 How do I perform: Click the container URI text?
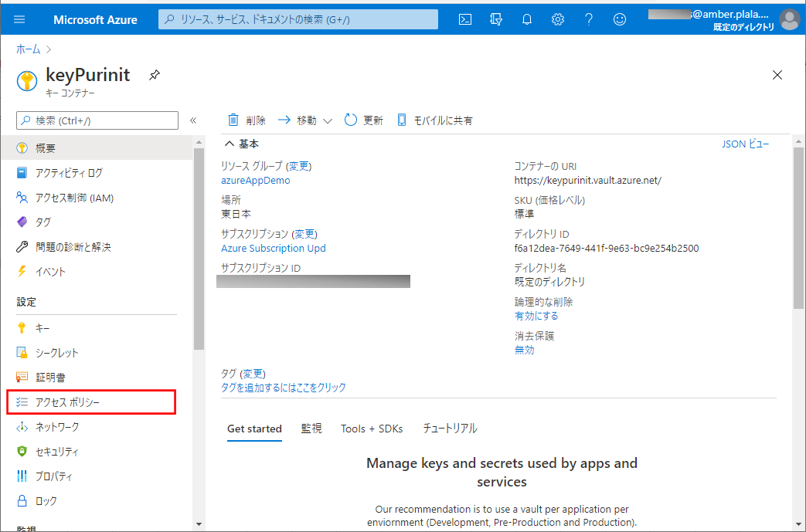[x=588, y=180]
